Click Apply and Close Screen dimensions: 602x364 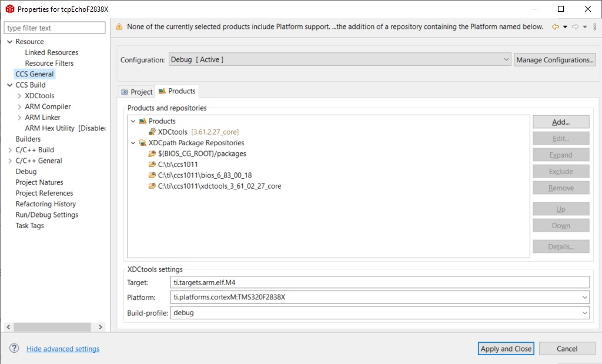pyautogui.click(x=505, y=348)
